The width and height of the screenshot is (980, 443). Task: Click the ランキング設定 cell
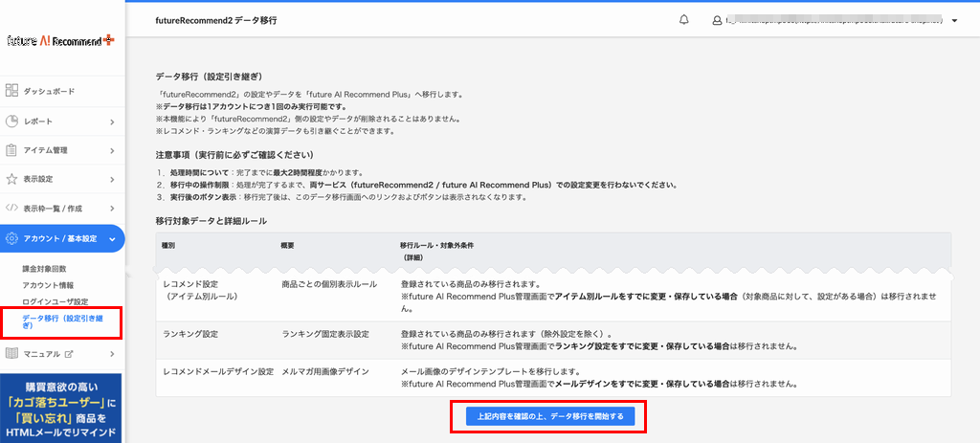pyautogui.click(x=190, y=334)
